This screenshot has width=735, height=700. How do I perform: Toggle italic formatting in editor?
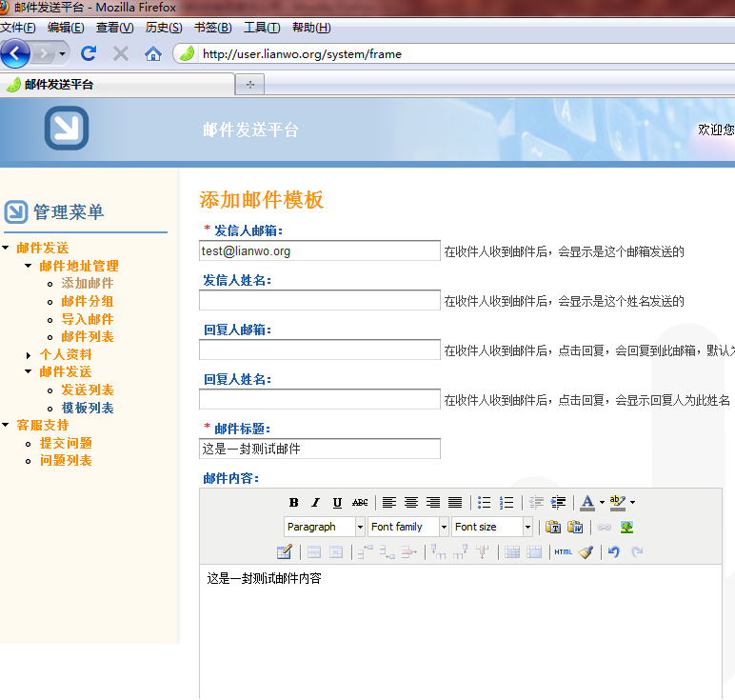(315, 503)
